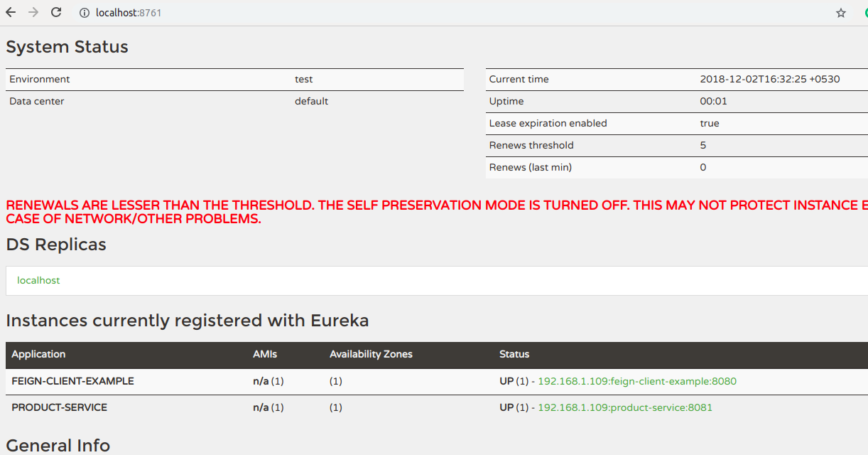Screen dimensions: 868x455
Task: Click the Application column header
Action: 38,355
